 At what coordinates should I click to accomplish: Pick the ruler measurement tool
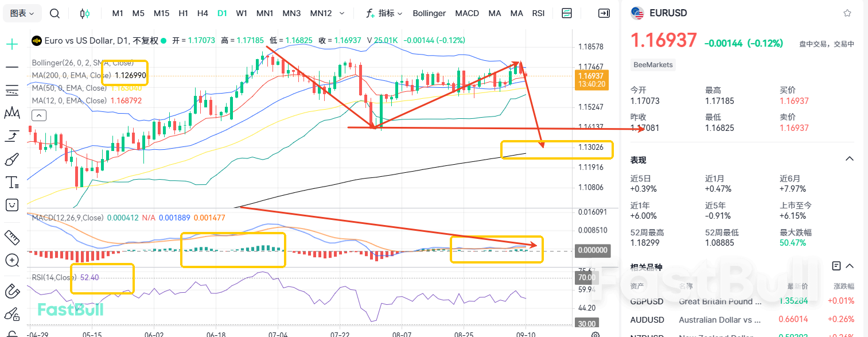12,237
